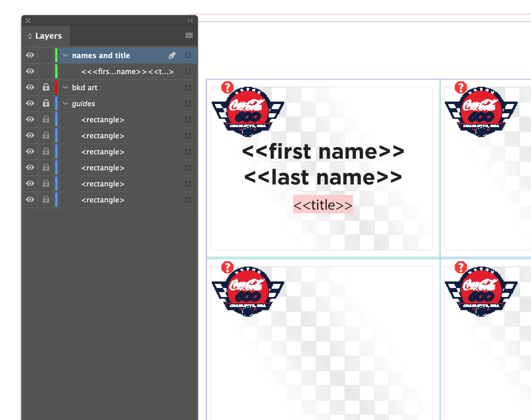Hide the names and title layer
The image size is (531, 420).
pyautogui.click(x=30, y=55)
